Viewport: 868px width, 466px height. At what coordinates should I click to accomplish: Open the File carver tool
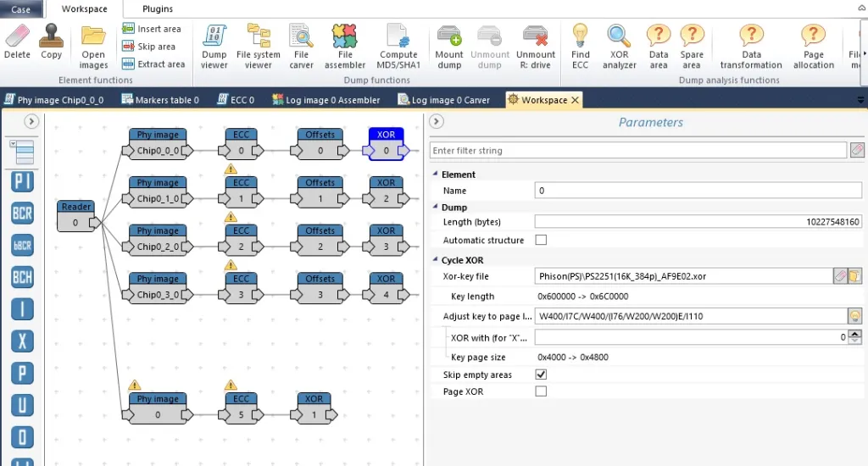coord(301,47)
